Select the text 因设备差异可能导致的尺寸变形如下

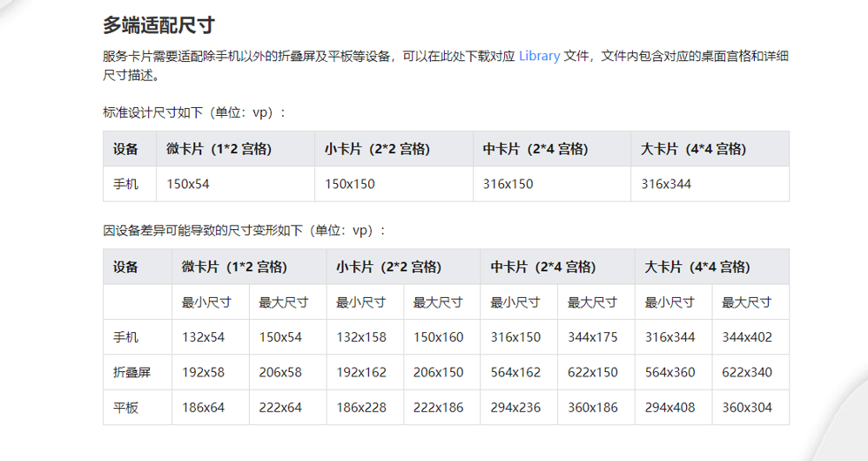(203, 230)
